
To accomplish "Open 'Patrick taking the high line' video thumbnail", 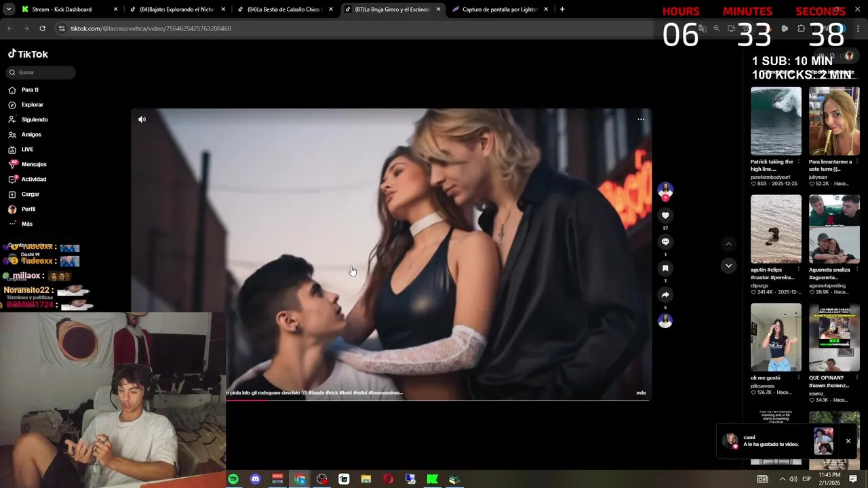I will pos(776,121).
